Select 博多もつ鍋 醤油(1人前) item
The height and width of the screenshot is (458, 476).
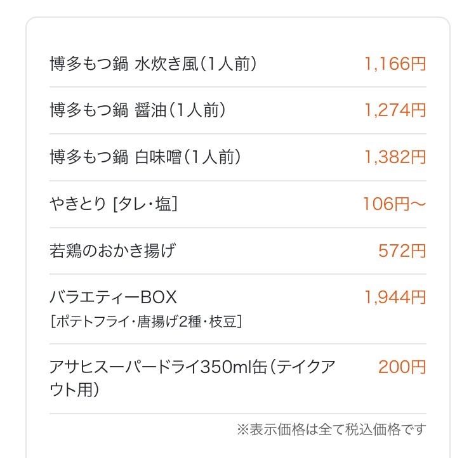point(138,110)
